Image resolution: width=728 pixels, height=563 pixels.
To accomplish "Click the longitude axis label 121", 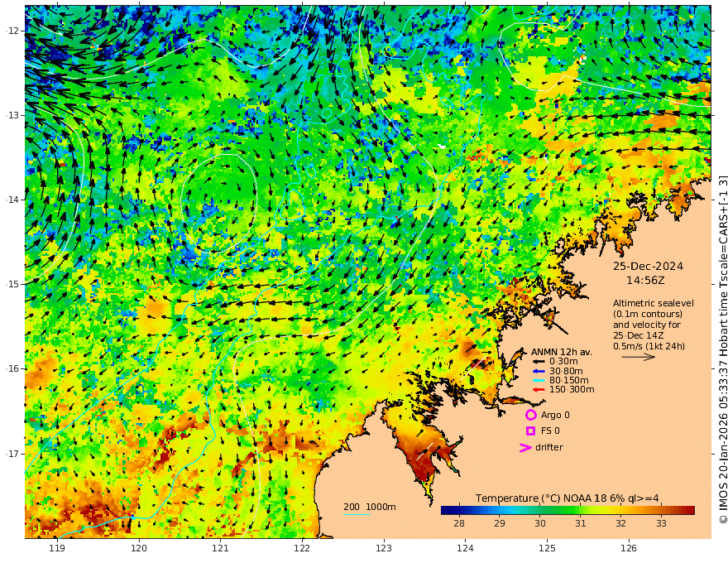I will [x=221, y=549].
